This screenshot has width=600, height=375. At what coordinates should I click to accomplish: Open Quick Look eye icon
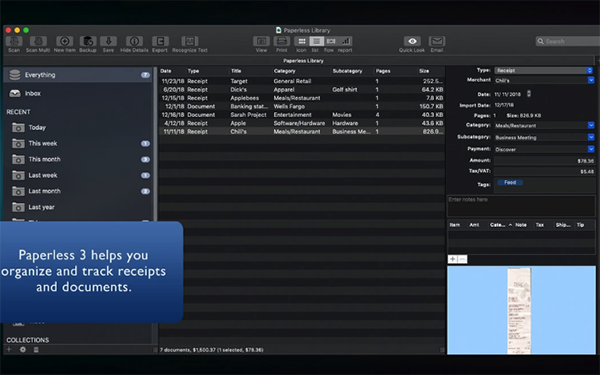412,41
